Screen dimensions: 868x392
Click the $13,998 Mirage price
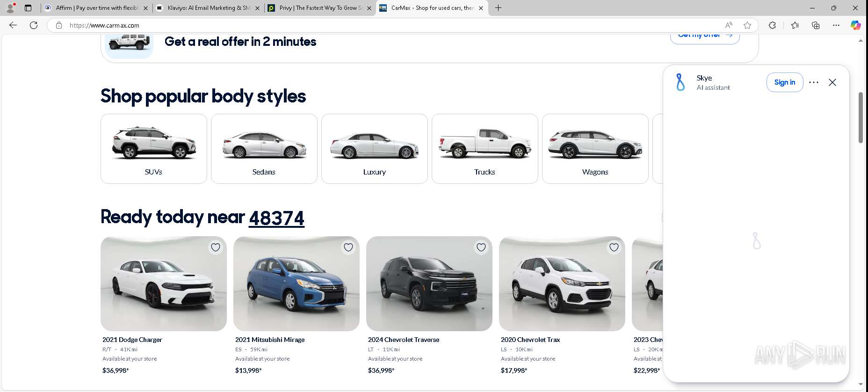pyautogui.click(x=248, y=370)
